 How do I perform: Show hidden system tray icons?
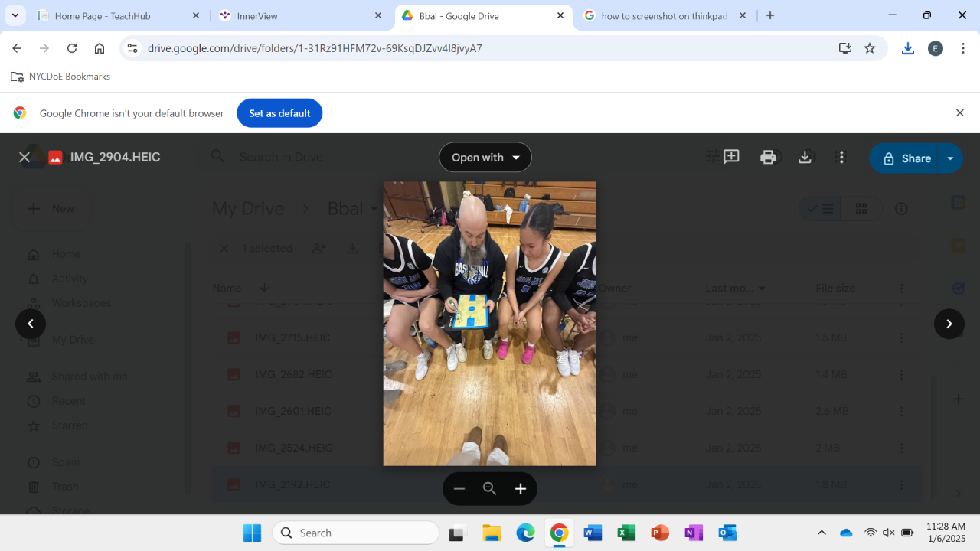pos(822,533)
